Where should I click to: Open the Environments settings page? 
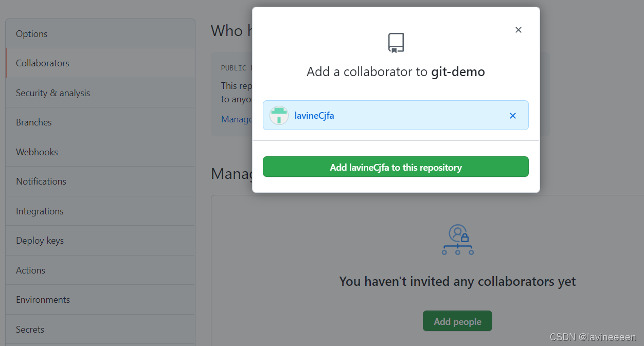coord(100,300)
